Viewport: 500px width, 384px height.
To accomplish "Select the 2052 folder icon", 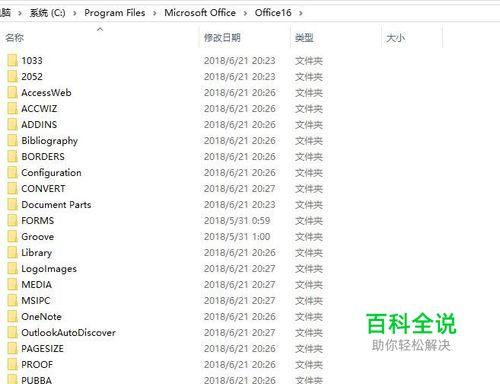I will pyautogui.click(x=12, y=77).
